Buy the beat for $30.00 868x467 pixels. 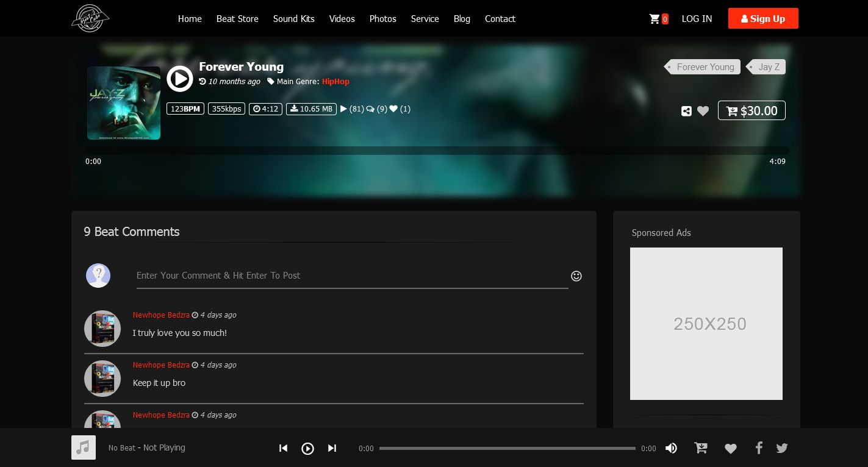tap(751, 110)
